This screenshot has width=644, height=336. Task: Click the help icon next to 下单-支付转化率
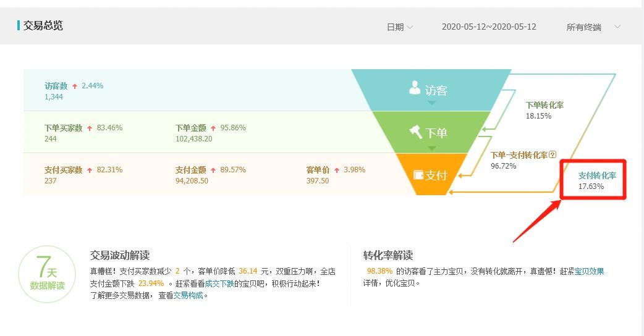tap(553, 154)
